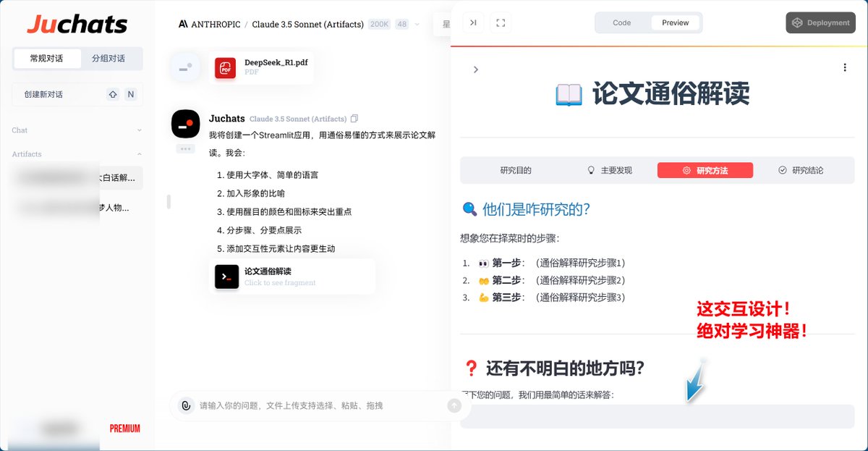Click the lightbulb icon on 主要发现
Viewport: 868px width, 451px height.
[x=591, y=170]
